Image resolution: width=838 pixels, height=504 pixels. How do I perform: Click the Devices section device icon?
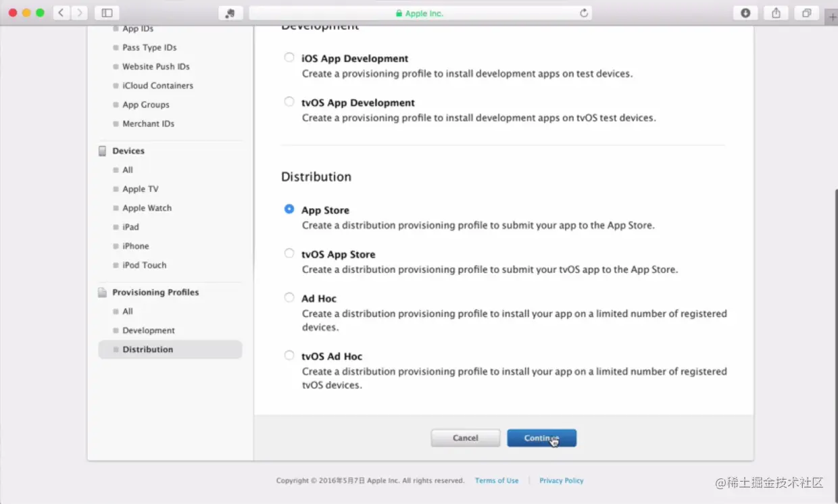103,151
